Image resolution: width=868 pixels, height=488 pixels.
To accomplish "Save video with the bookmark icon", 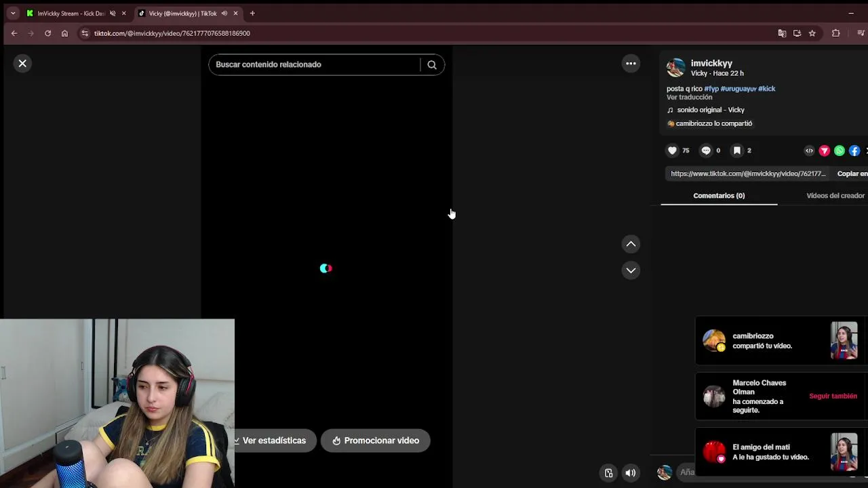I will pyautogui.click(x=737, y=150).
